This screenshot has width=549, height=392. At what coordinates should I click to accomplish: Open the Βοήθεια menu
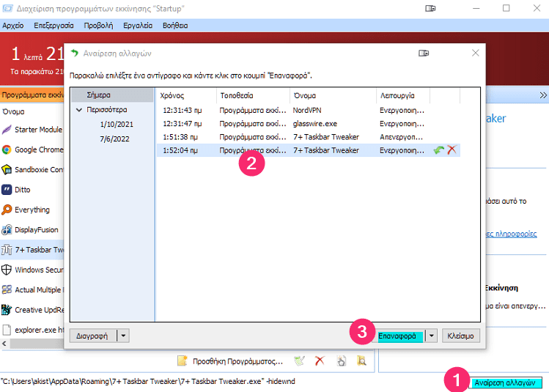[x=175, y=26]
